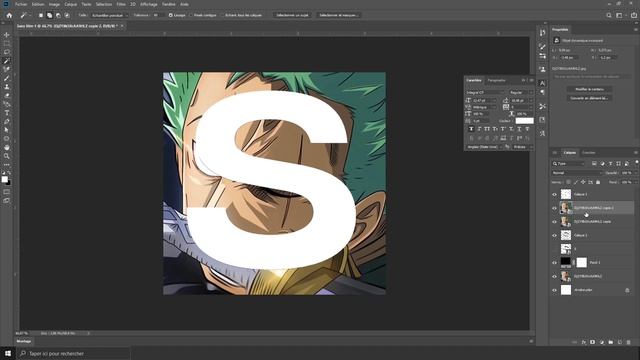Apply Faux Bold in Character panel
This screenshot has width=640, height=360.
coord(471,129)
